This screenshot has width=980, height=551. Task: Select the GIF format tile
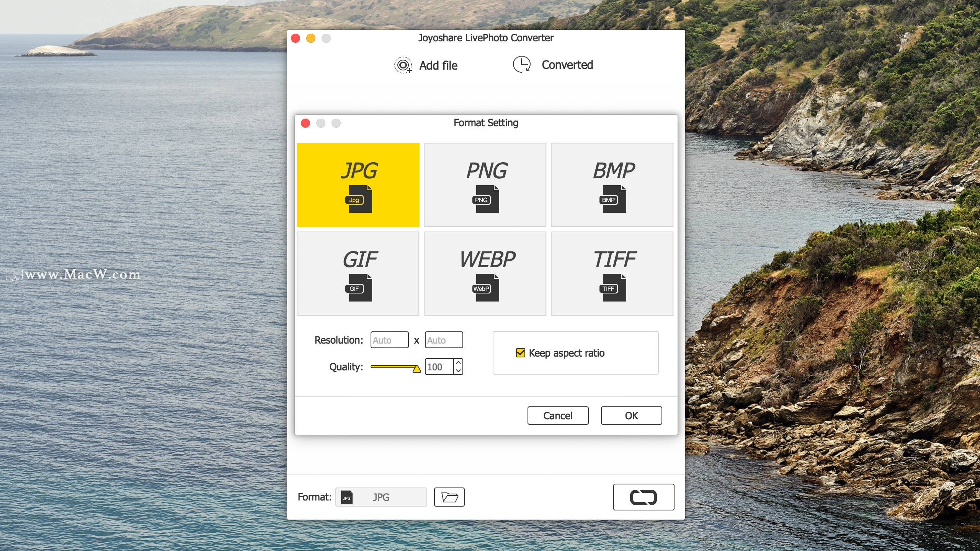pyautogui.click(x=358, y=274)
